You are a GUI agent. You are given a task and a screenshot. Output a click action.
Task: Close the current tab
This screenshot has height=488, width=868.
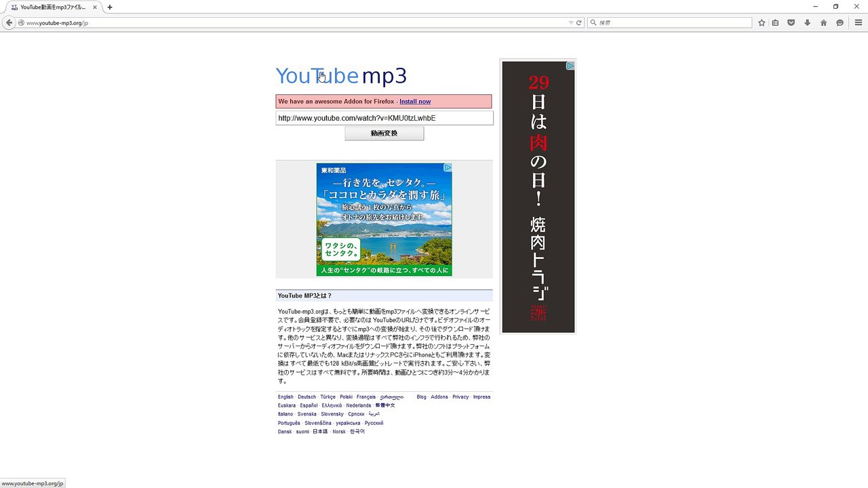96,7
